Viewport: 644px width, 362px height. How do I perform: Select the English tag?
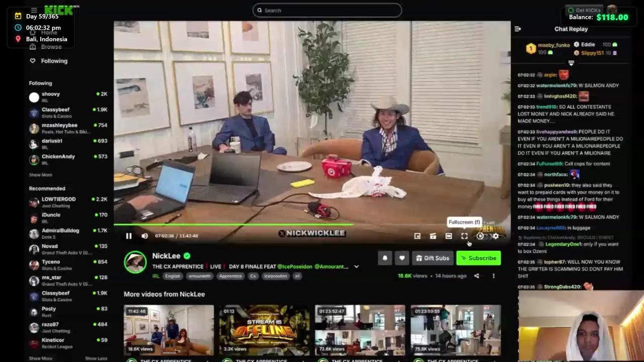173,276
